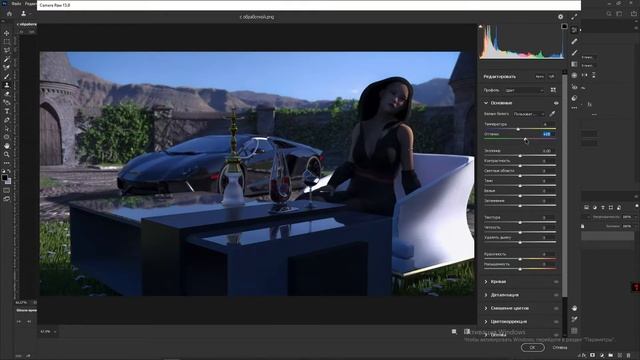Toggle visibility eye of Смешение цветов panel

(556, 309)
